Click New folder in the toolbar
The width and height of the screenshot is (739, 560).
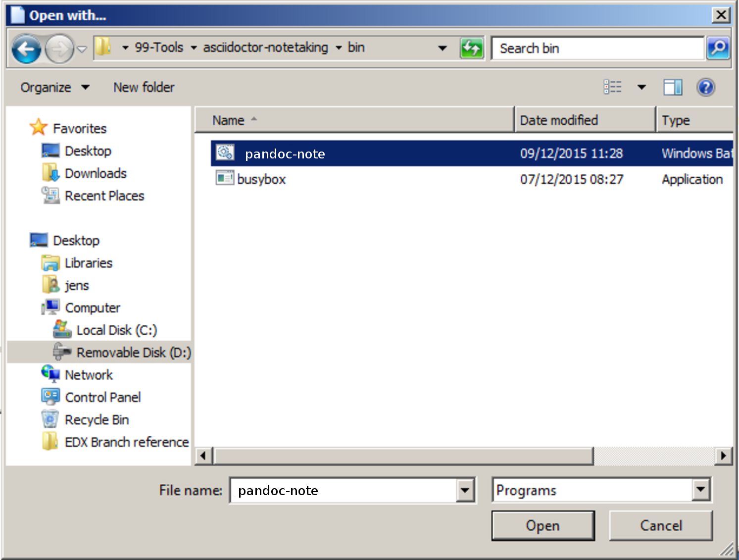[144, 88]
